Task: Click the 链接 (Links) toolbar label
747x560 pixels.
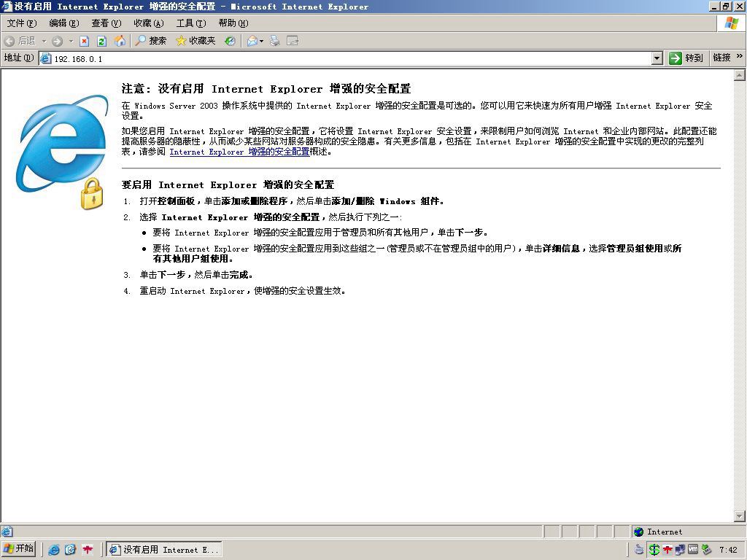Action: tap(721, 58)
